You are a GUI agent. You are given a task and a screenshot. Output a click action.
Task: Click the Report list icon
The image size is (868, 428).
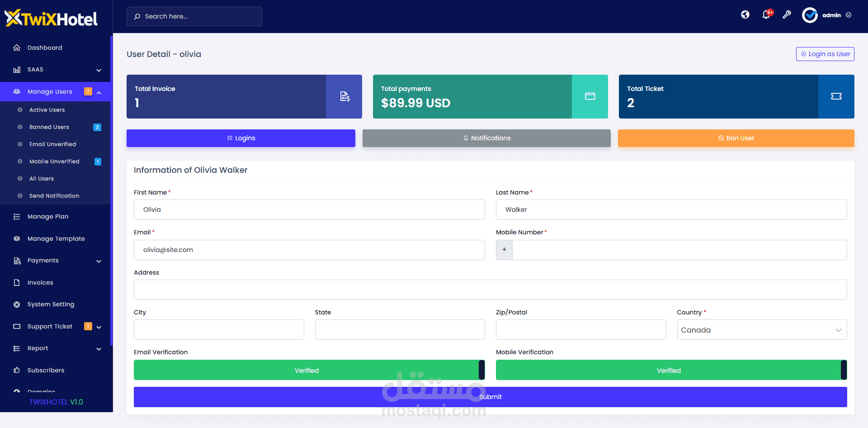tap(17, 348)
